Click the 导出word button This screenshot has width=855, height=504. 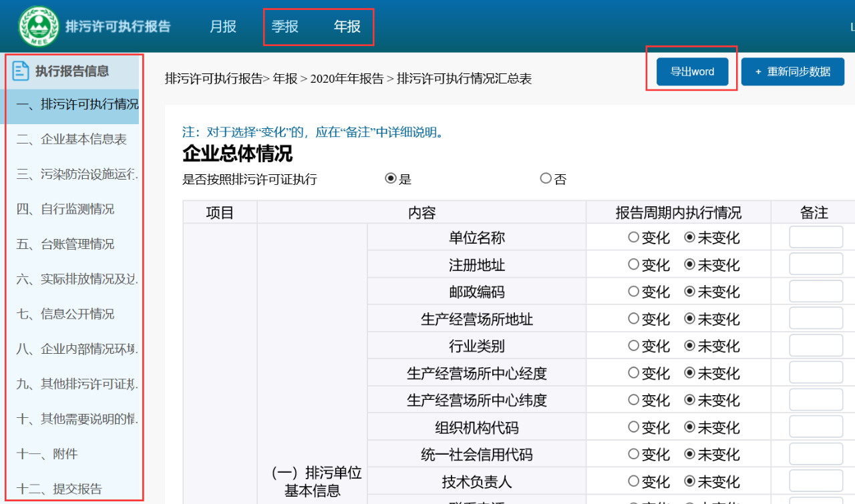691,71
